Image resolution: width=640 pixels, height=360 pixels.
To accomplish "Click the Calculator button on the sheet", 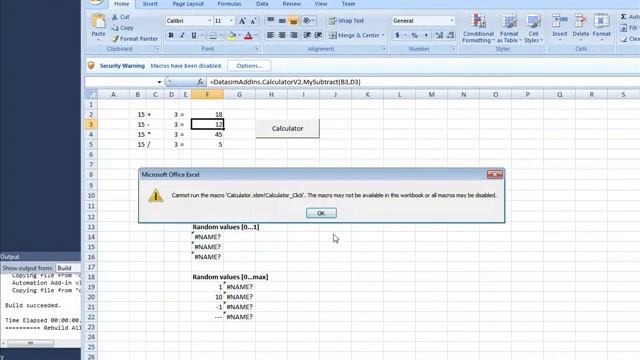I will click(x=287, y=128).
